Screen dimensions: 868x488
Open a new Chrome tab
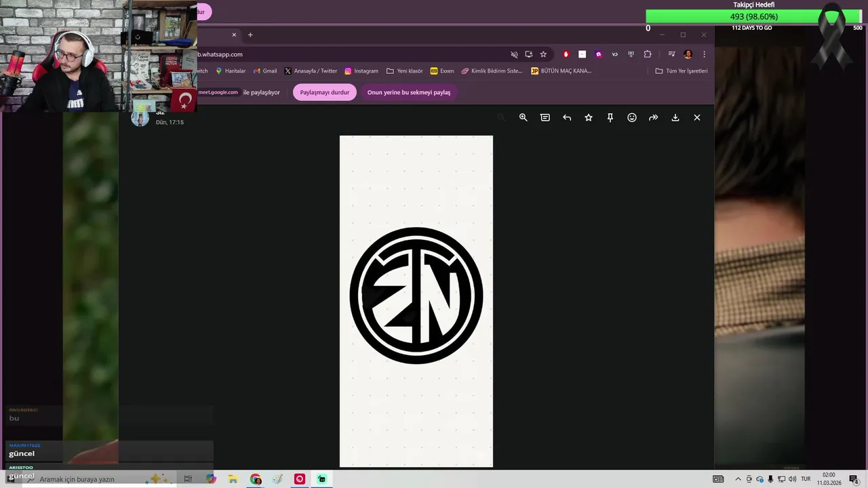point(250,35)
